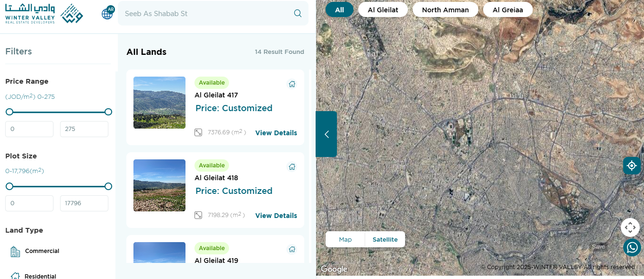View Details for Al Gleilat 418
The height and width of the screenshot is (279, 644).
pyautogui.click(x=276, y=216)
